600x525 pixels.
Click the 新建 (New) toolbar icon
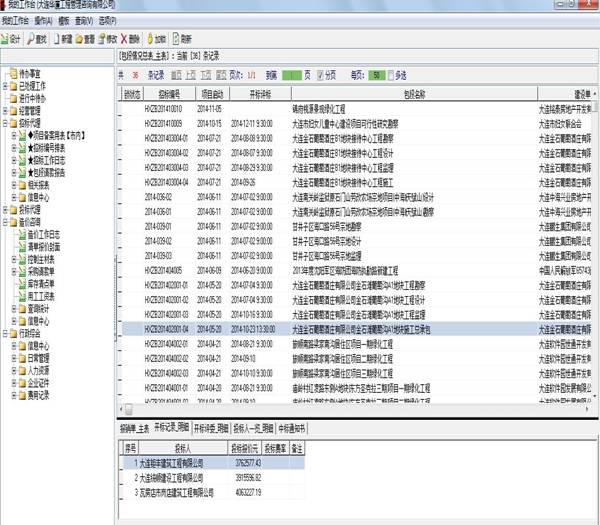pyautogui.click(x=63, y=37)
